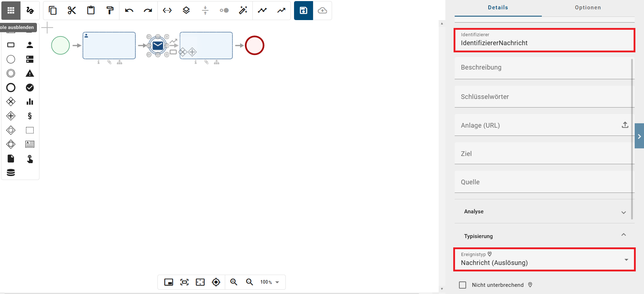
Task: Add an end event thick circle
Action: point(11,87)
